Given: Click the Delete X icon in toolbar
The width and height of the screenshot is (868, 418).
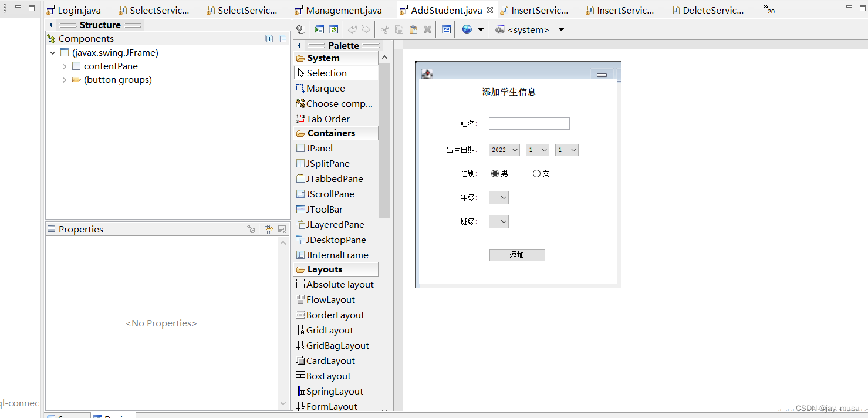Looking at the screenshot, I should pos(427,29).
